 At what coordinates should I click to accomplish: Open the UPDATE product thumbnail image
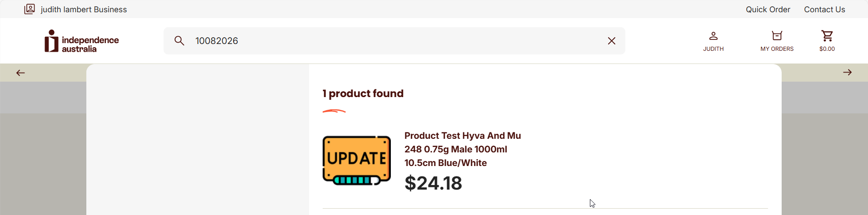(x=357, y=161)
